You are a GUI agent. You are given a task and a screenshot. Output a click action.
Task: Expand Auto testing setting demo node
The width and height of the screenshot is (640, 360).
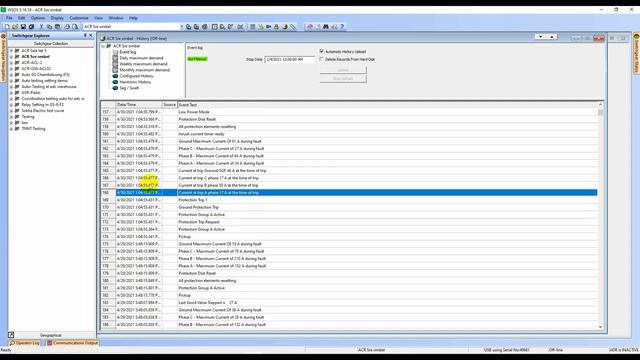(x=11, y=81)
